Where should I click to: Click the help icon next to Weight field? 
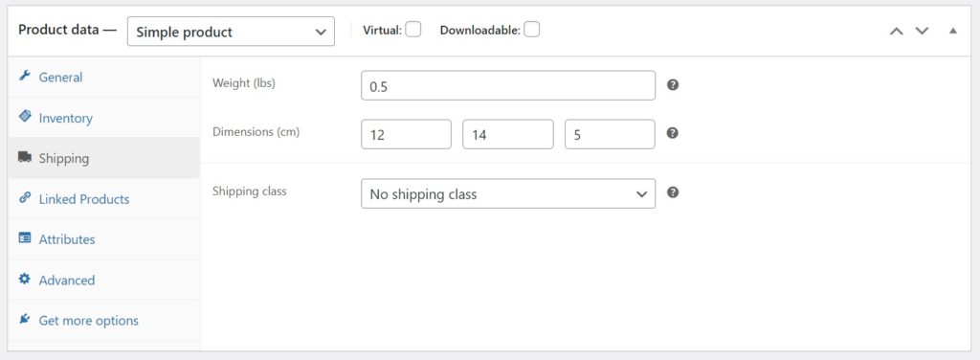[673, 85]
